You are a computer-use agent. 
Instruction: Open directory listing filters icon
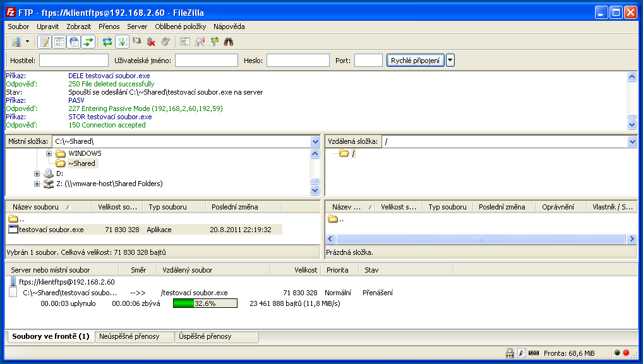click(185, 42)
